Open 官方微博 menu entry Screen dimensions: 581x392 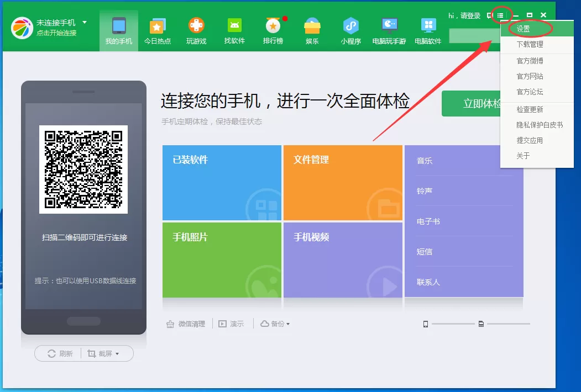point(537,61)
